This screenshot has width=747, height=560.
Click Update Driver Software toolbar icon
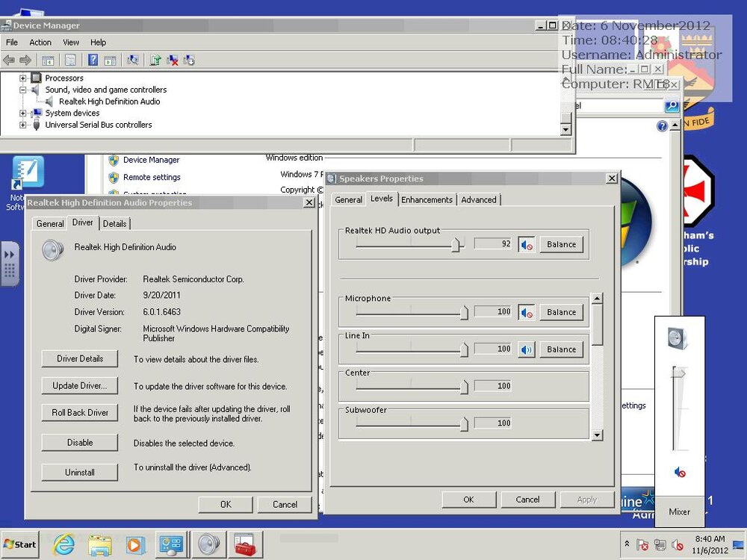(x=155, y=60)
